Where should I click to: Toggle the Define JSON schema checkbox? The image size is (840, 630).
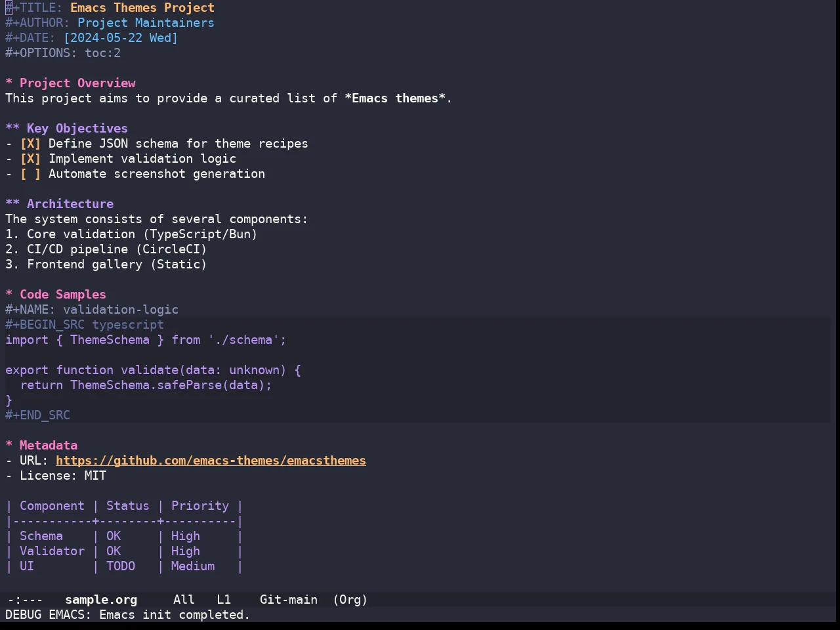pyautogui.click(x=30, y=144)
